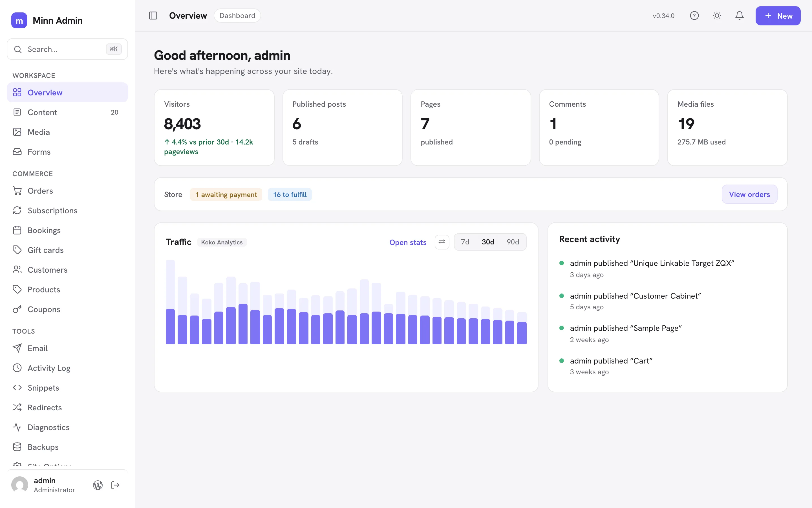Click the Content count badge 20
The width and height of the screenshot is (812, 508).
(114, 112)
